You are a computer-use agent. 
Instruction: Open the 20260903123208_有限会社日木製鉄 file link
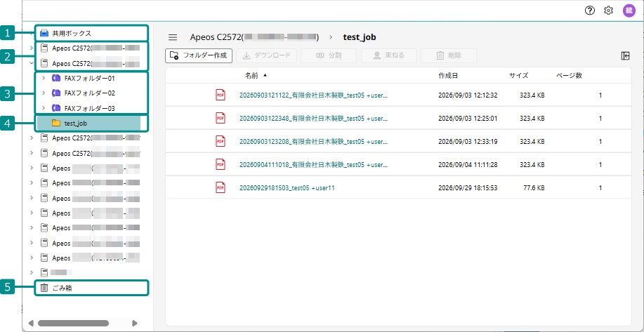click(x=313, y=141)
